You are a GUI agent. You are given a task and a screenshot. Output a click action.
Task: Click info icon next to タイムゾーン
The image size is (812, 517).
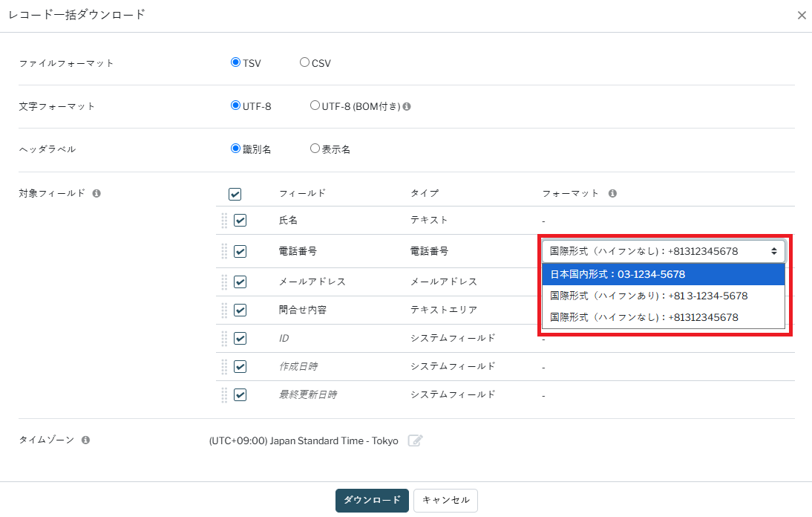[x=85, y=440]
